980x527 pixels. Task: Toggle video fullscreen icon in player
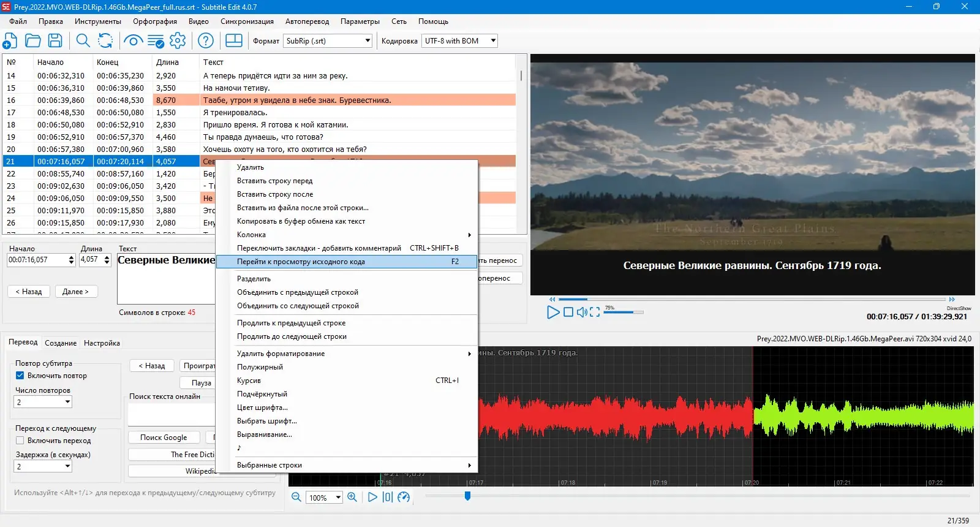click(595, 313)
